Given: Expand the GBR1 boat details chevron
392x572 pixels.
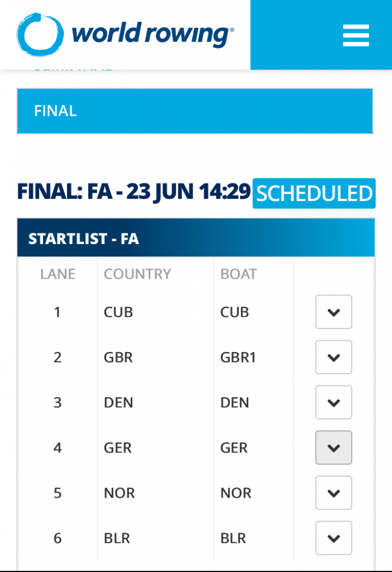Looking at the screenshot, I should click(x=333, y=357).
